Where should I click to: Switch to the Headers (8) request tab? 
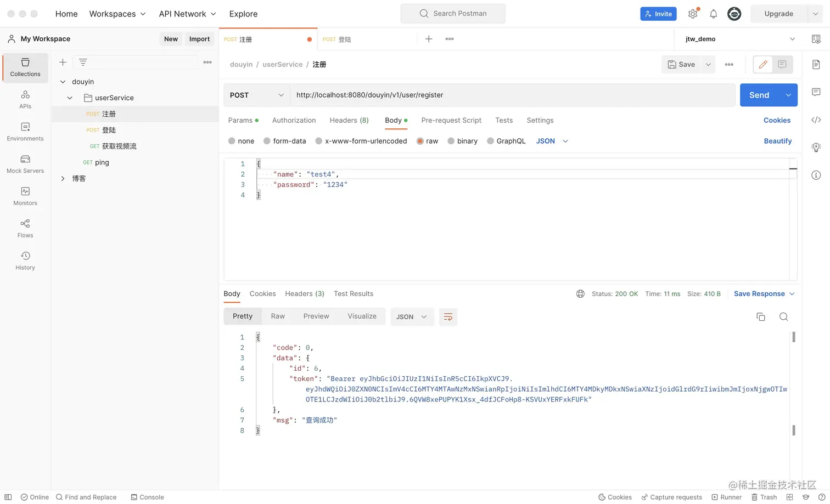349,120
